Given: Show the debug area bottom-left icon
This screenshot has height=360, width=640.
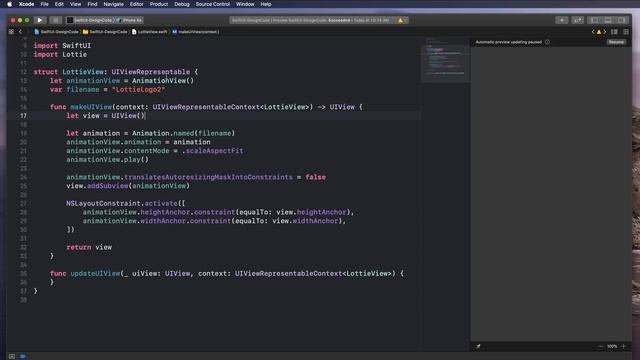Looking at the screenshot, I should click(x=12, y=356).
